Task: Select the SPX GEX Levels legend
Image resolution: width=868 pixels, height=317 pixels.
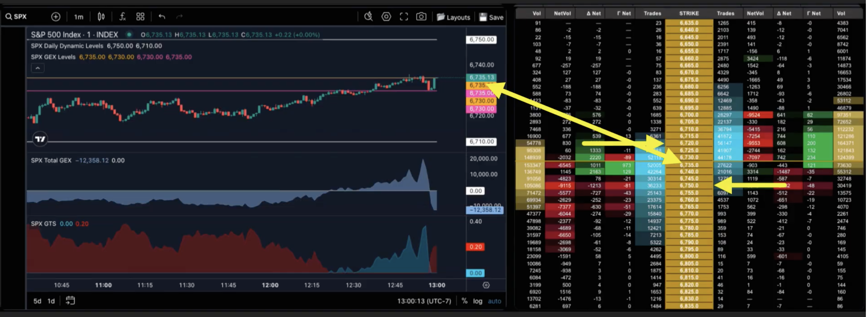Action: (x=53, y=57)
